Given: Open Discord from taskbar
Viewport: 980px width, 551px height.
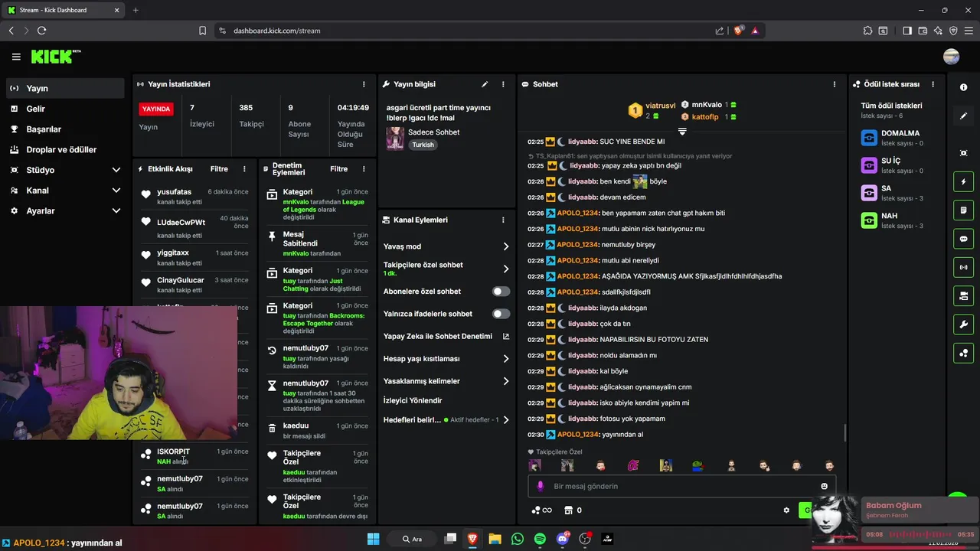Looking at the screenshot, I should [x=563, y=539].
